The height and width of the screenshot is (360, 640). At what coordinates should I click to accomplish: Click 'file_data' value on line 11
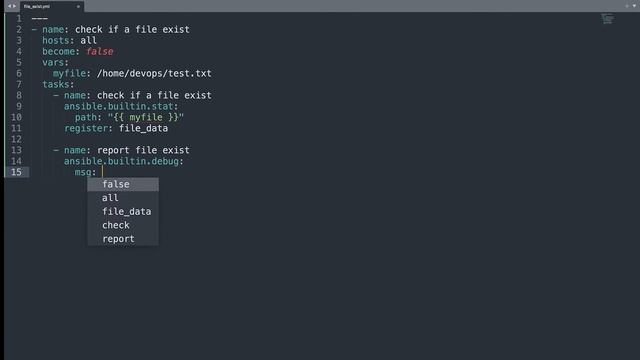click(143, 129)
